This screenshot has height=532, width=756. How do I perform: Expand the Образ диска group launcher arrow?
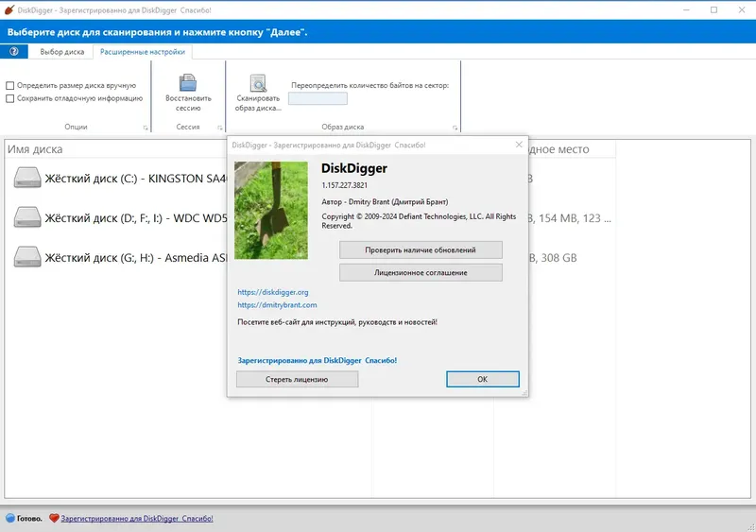455,128
